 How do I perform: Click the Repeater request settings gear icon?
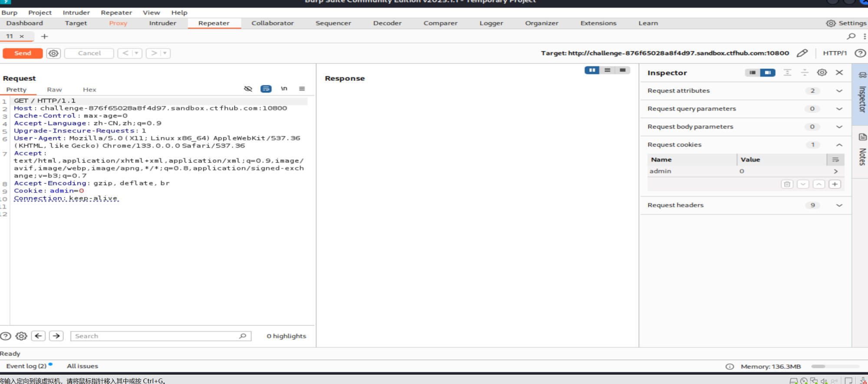click(53, 53)
